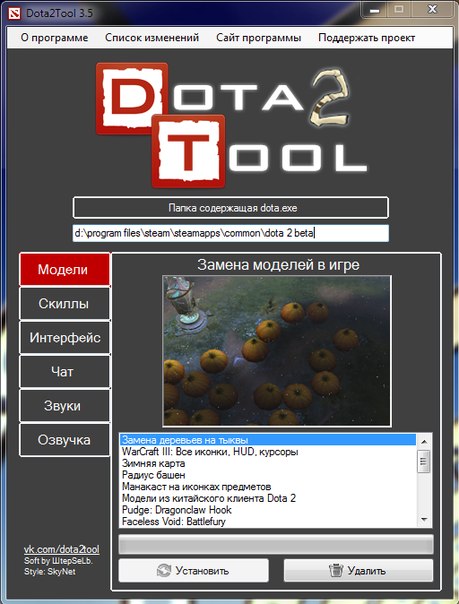The image size is (459, 604).
Task: Click the pumpkin trees preview image
Action: click(x=277, y=351)
